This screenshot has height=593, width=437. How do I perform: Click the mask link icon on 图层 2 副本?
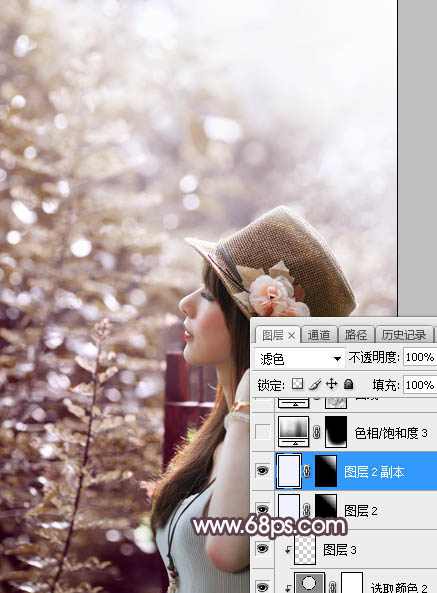[306, 471]
